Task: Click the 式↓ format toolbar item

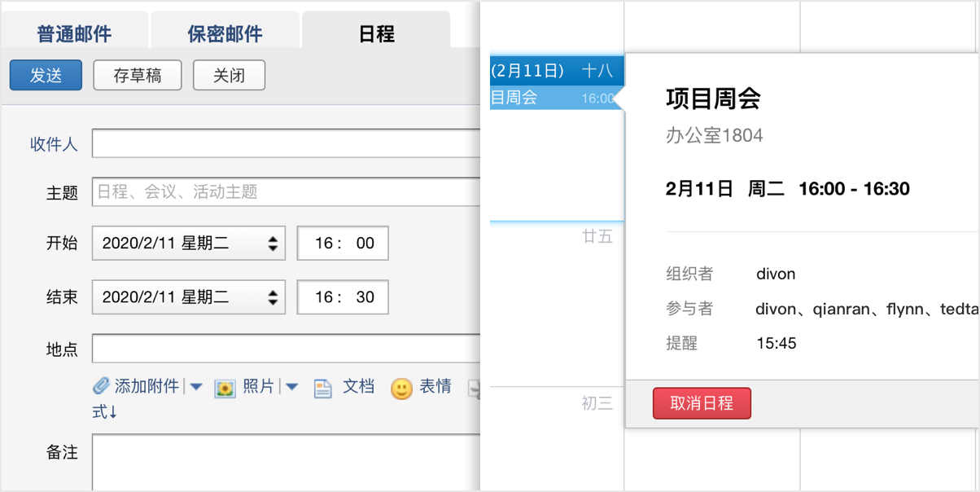Action: tap(104, 410)
